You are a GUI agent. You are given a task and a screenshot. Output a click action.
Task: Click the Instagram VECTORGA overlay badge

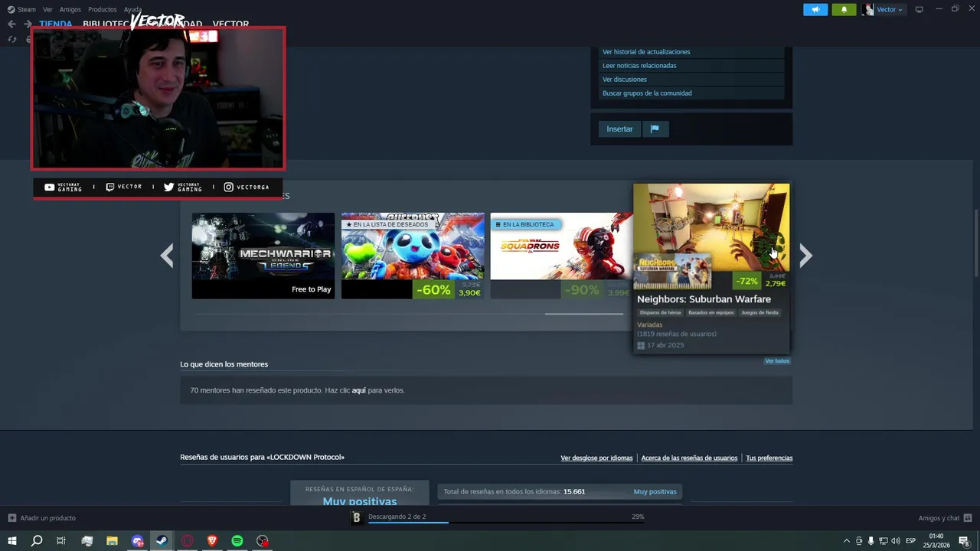tap(246, 187)
